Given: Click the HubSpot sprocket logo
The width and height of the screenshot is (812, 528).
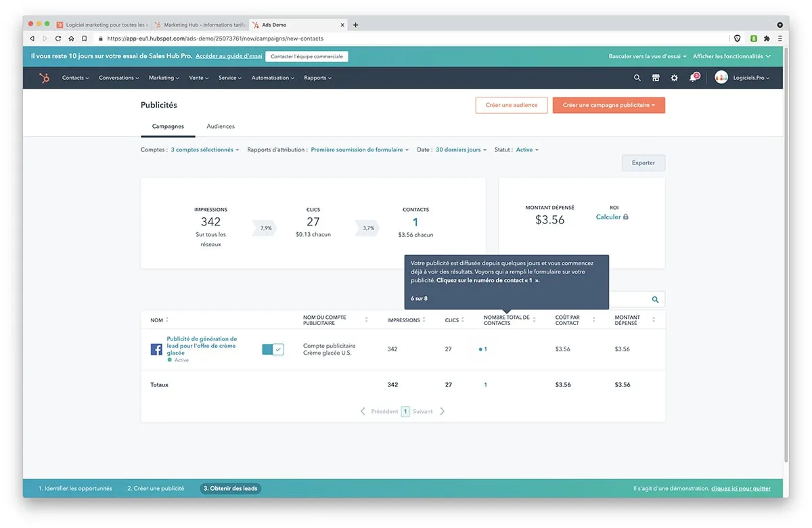Looking at the screenshot, I should pos(45,78).
